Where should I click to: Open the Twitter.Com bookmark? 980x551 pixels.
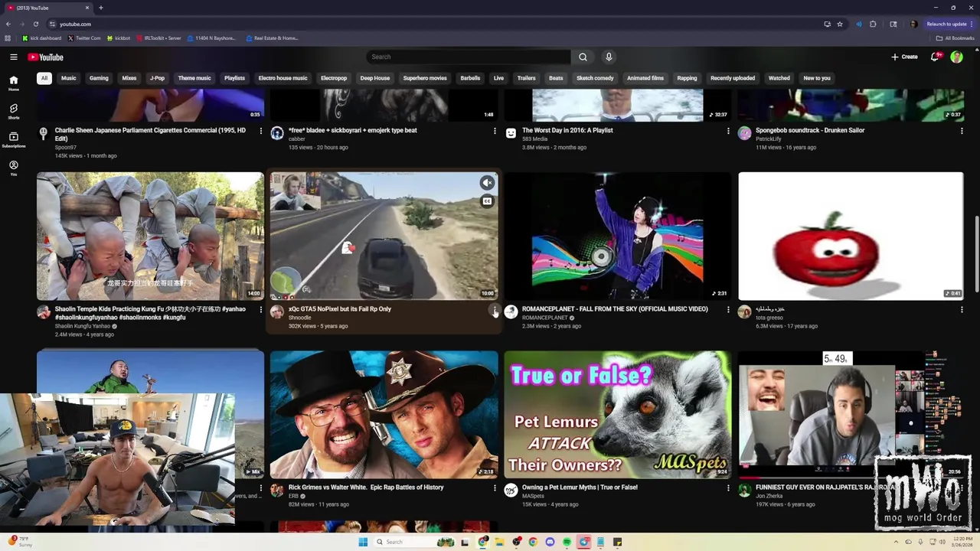(x=84, y=37)
